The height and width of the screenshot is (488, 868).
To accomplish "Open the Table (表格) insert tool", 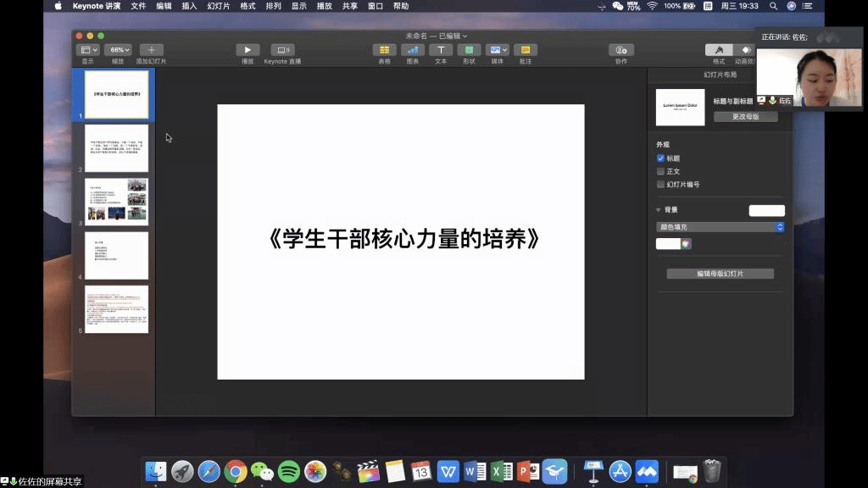I will pos(384,50).
